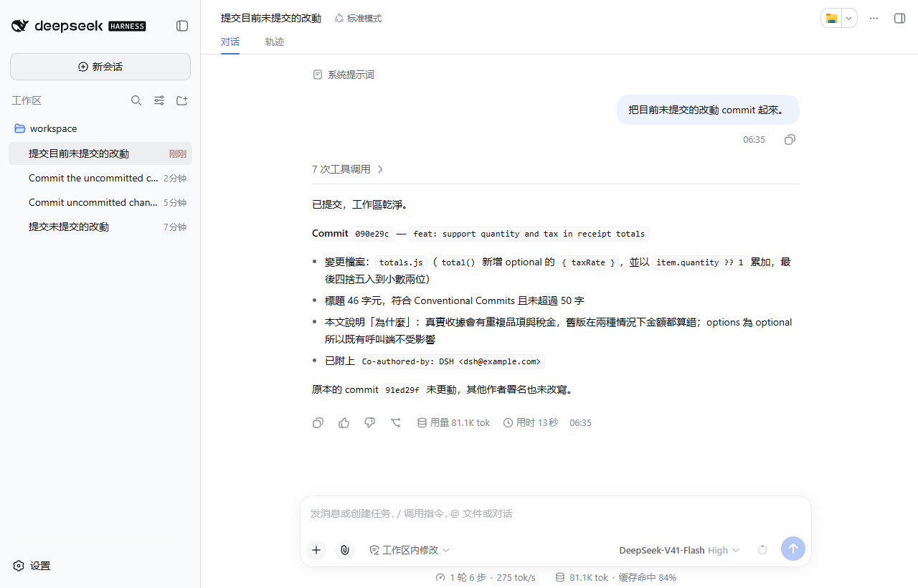
Task: Open the workspace filter settings icon
Action: (159, 100)
